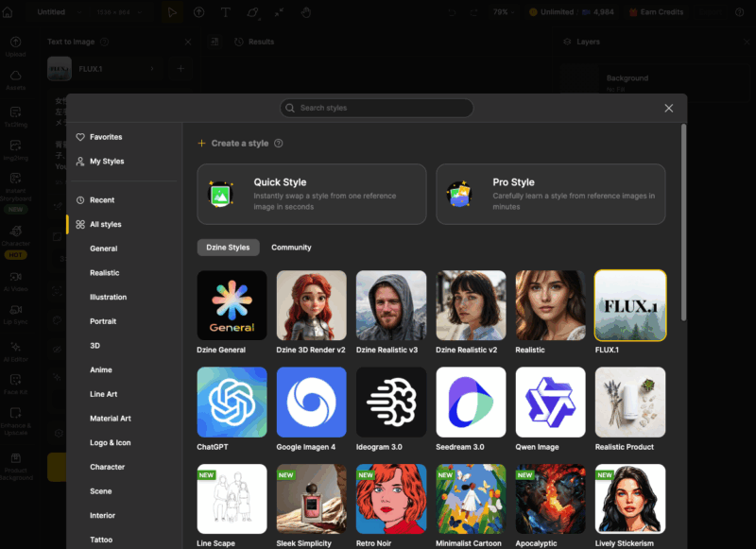
Task: Select the 3D style category
Action: coord(95,346)
